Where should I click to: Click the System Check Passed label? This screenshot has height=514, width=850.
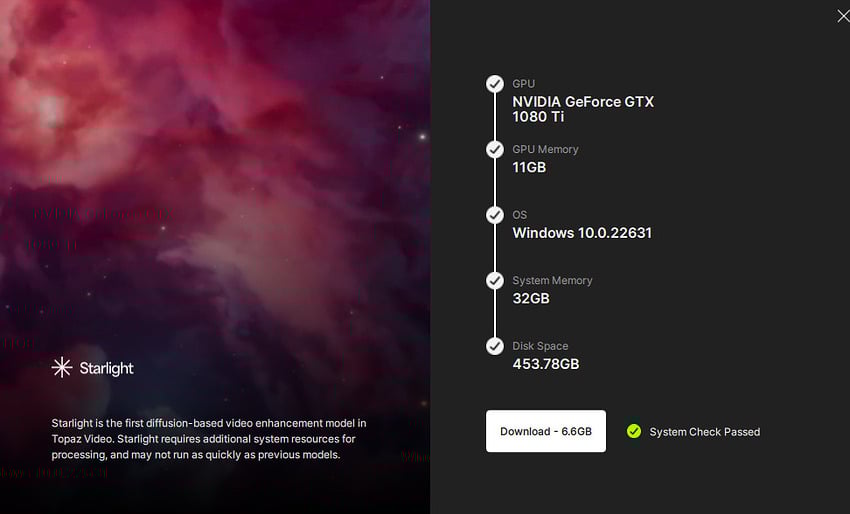[x=705, y=432]
